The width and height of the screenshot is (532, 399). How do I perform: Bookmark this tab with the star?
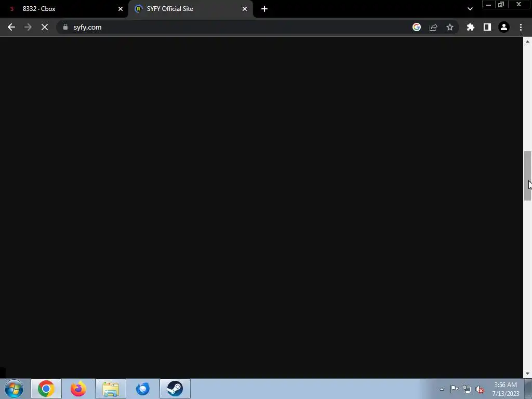point(450,27)
